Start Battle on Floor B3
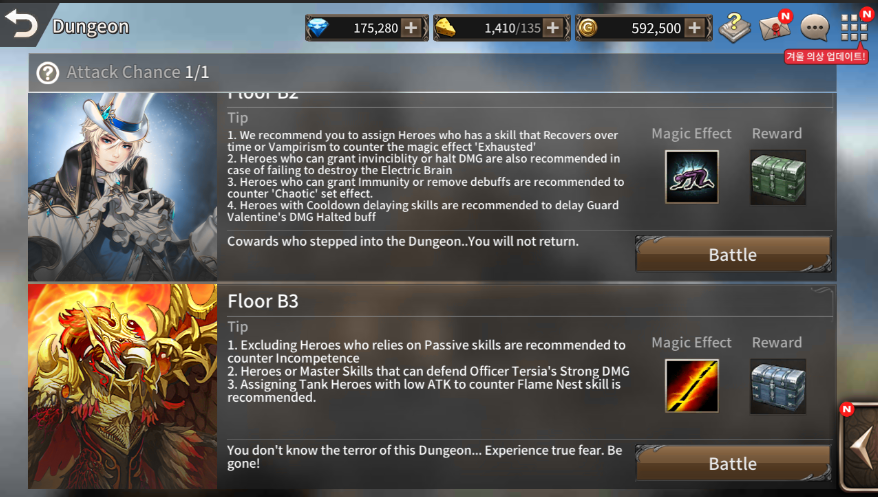Viewport: 878px width, 497px height. [733, 463]
